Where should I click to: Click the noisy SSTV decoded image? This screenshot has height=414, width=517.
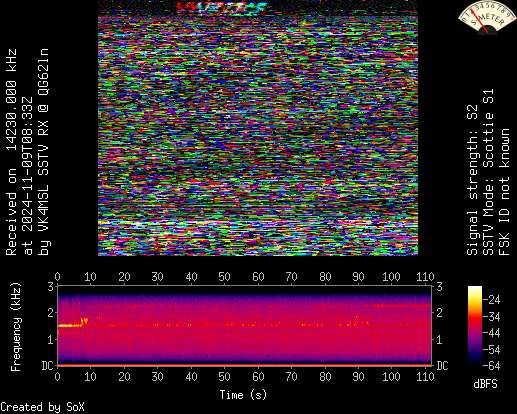pyautogui.click(x=258, y=128)
